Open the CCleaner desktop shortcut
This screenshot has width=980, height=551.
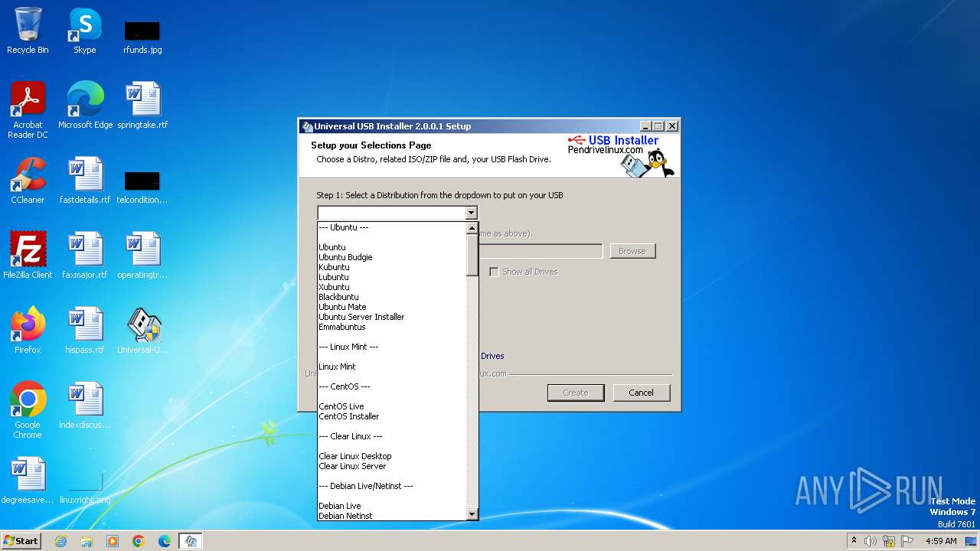point(28,181)
